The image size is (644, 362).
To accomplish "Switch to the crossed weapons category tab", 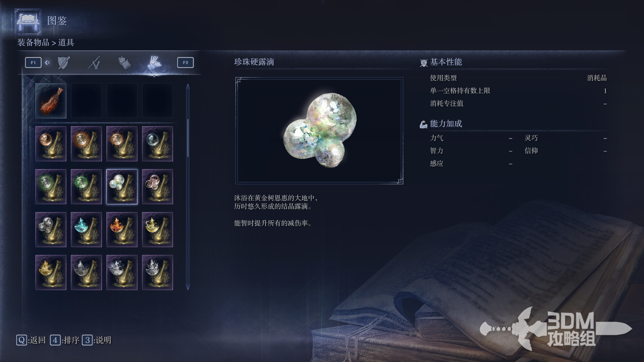I will click(x=94, y=63).
